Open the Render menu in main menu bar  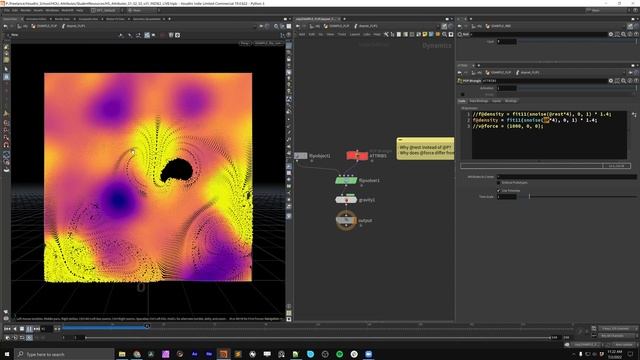25,10
